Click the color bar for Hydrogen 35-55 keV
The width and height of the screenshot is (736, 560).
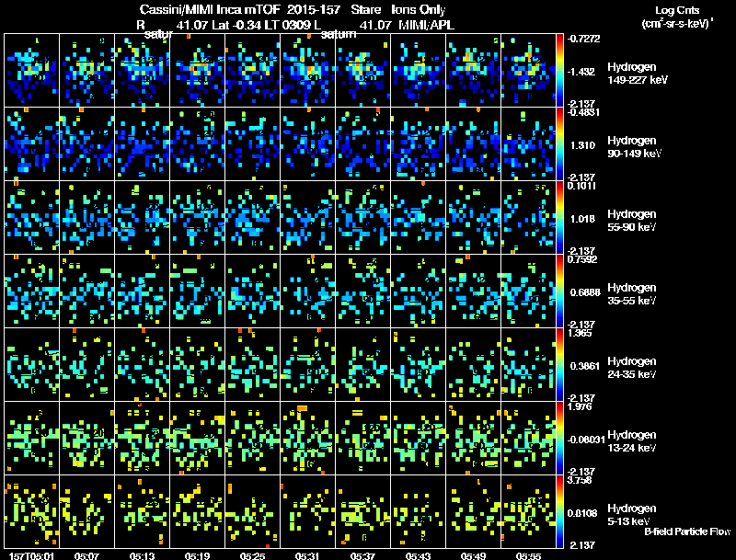pyautogui.click(x=559, y=291)
